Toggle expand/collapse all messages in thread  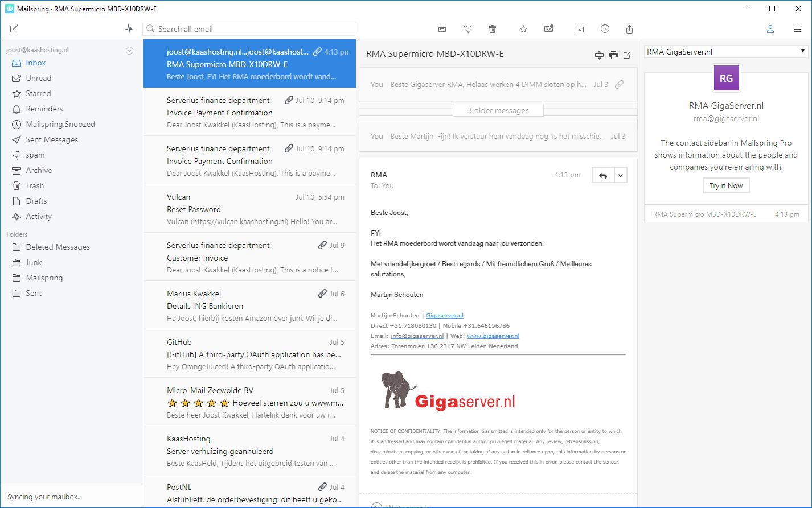(599, 55)
